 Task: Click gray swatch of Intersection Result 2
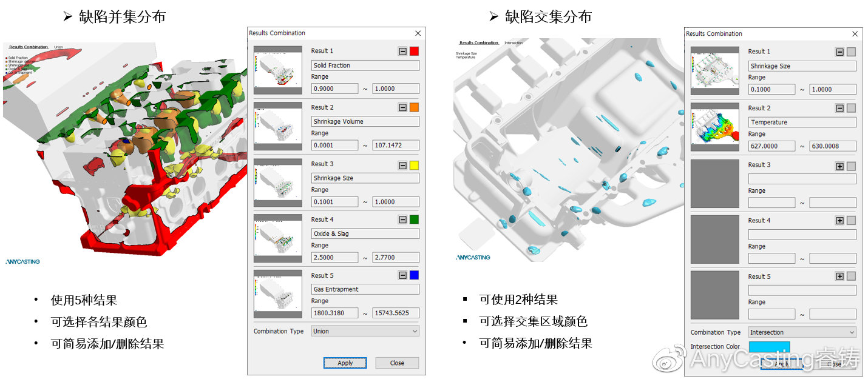[851, 108]
